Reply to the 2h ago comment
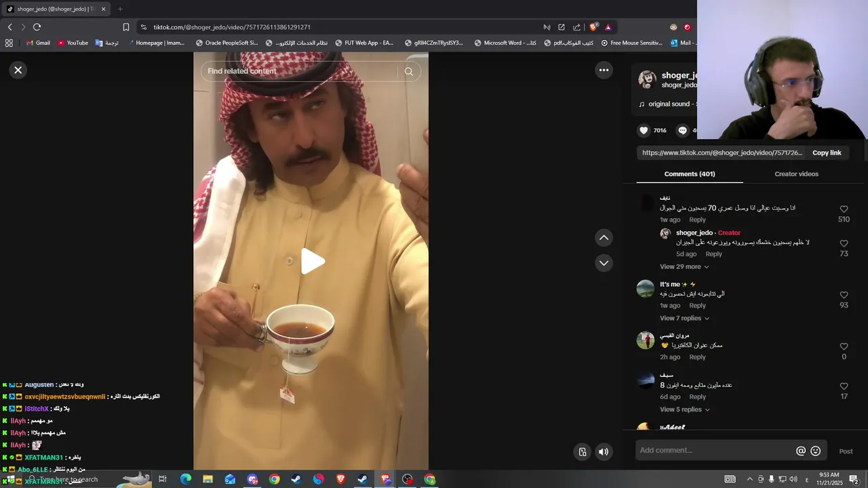The width and height of the screenshot is (868, 488). click(697, 357)
